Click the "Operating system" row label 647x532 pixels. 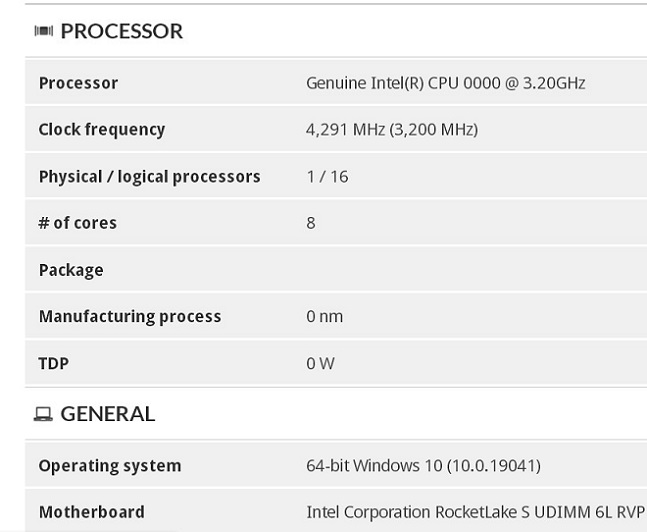109,465
